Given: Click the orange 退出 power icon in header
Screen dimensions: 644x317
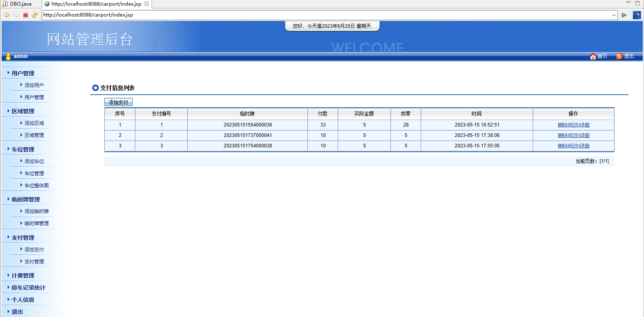Looking at the screenshot, I should [x=619, y=56].
